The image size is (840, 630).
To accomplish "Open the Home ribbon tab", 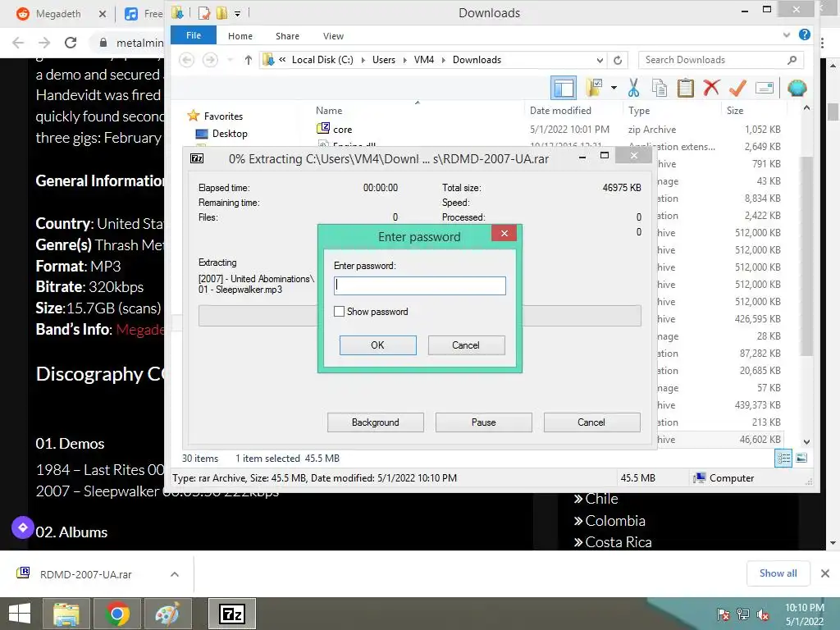I will 240,36.
